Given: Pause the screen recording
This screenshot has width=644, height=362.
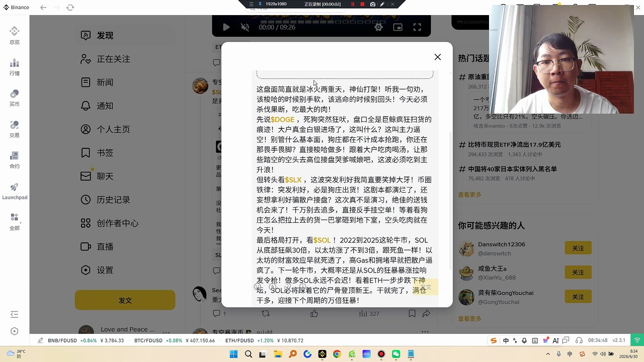Looking at the screenshot, I should point(352,4).
